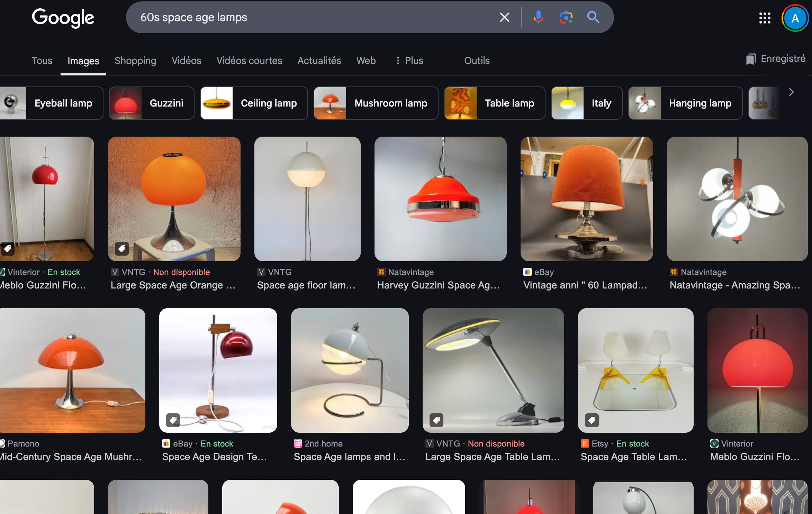This screenshot has width=812, height=514.
Task: Open the Harvey Guzzini Space Age result link
Action: click(x=438, y=285)
